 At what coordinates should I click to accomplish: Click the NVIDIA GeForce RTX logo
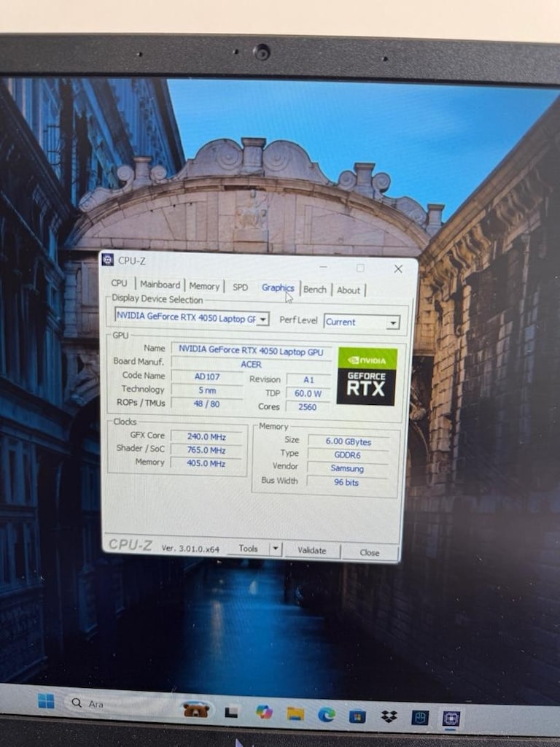[x=366, y=376]
